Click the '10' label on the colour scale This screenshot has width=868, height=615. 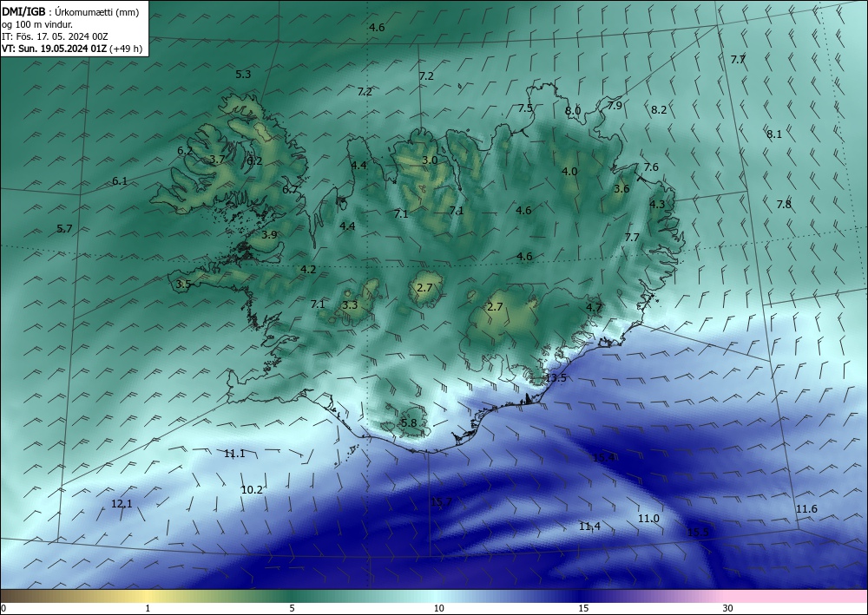coord(439,609)
